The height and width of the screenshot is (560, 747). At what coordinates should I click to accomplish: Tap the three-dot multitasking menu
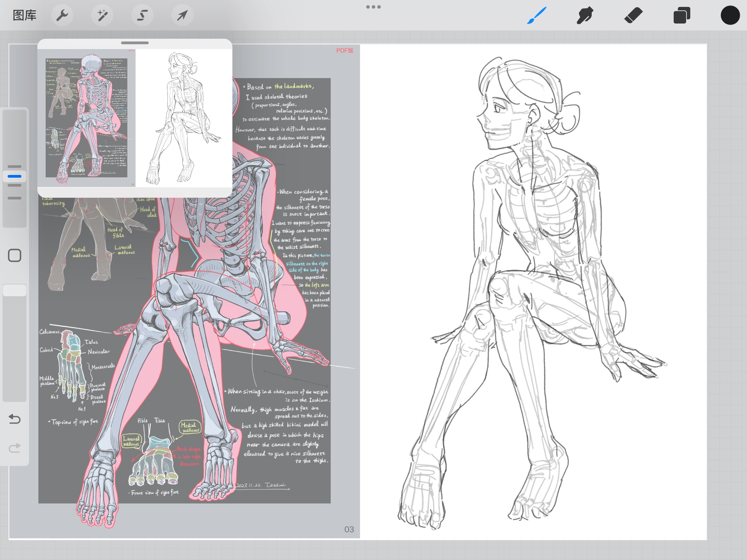tap(373, 7)
